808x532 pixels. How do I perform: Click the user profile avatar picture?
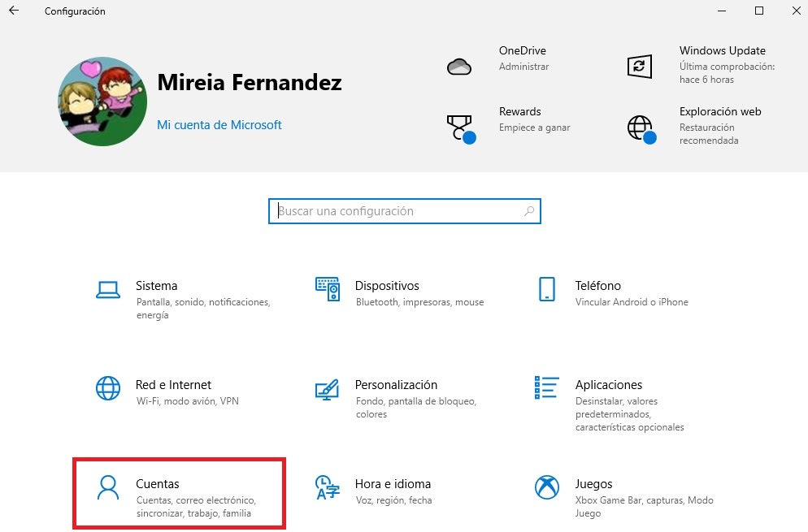coord(102,102)
